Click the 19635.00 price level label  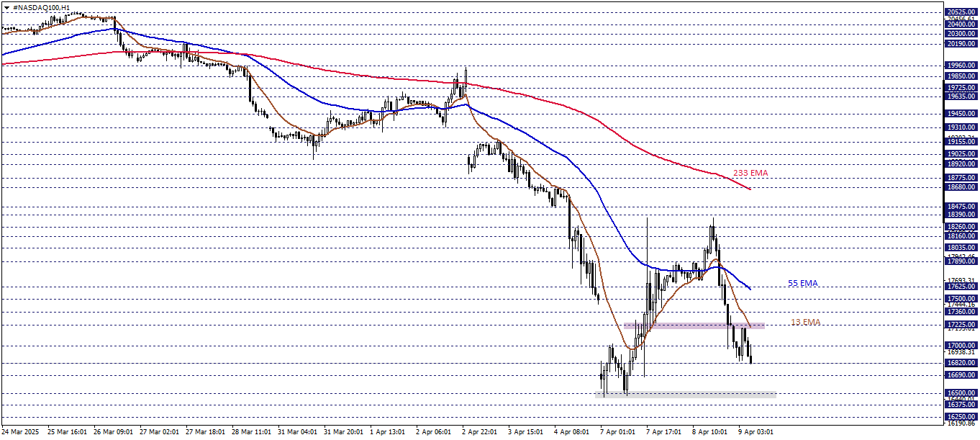click(x=962, y=96)
